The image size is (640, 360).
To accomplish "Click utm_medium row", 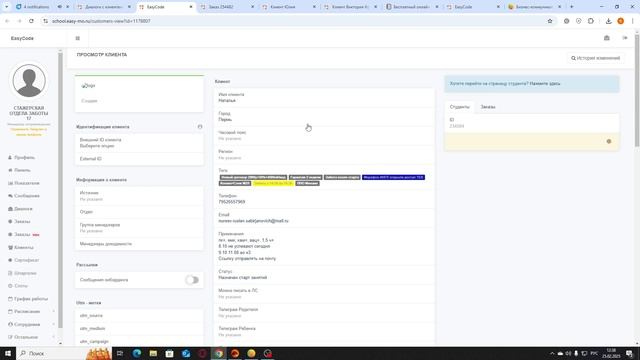I will [x=139, y=329].
